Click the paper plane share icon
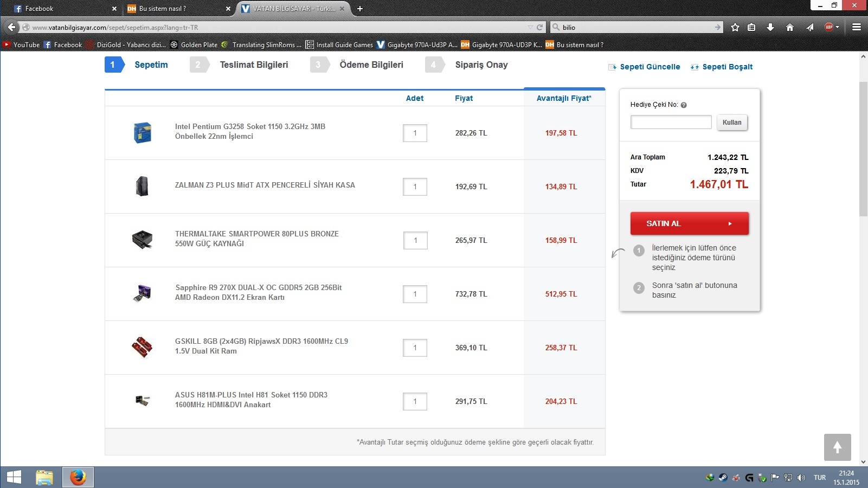The width and height of the screenshot is (868, 488). tap(809, 27)
